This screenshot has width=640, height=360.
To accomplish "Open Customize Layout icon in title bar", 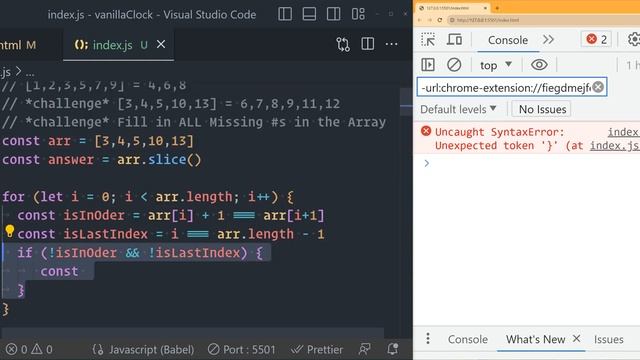I will [x=358, y=14].
